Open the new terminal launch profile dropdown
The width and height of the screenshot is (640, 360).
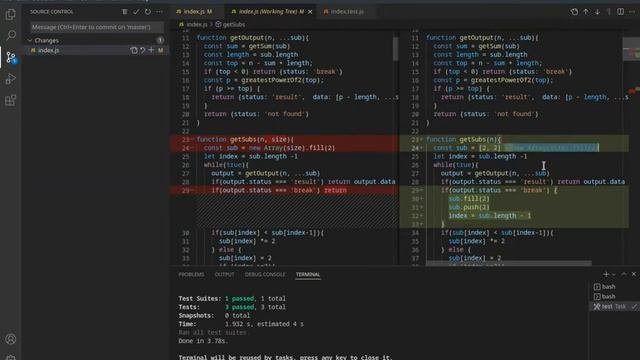pos(613,274)
